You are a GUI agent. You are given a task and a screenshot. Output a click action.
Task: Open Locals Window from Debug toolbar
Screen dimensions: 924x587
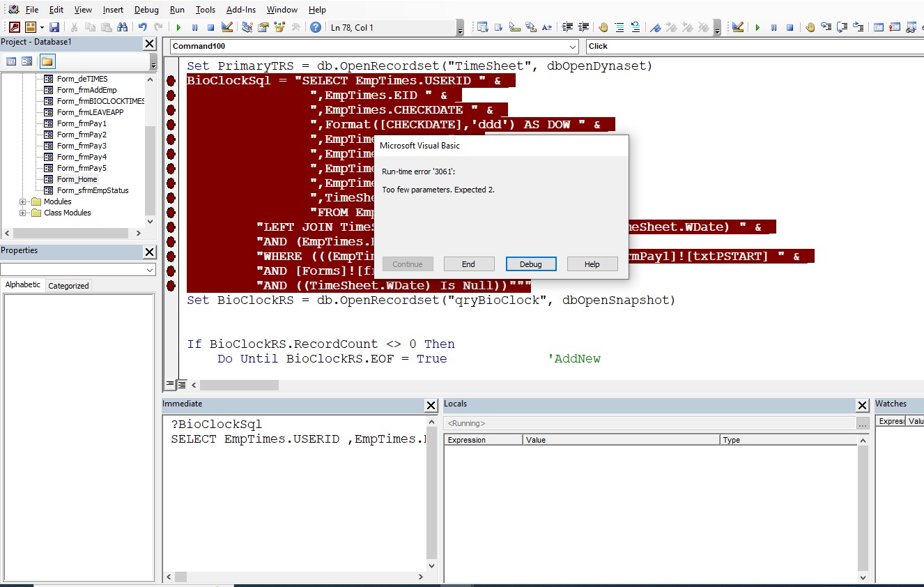pyautogui.click(x=879, y=27)
